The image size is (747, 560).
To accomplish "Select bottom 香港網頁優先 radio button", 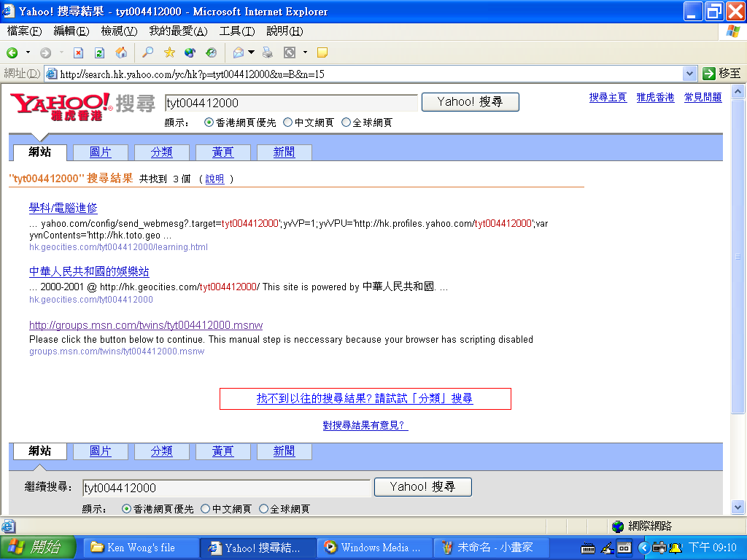I will click(x=126, y=508).
